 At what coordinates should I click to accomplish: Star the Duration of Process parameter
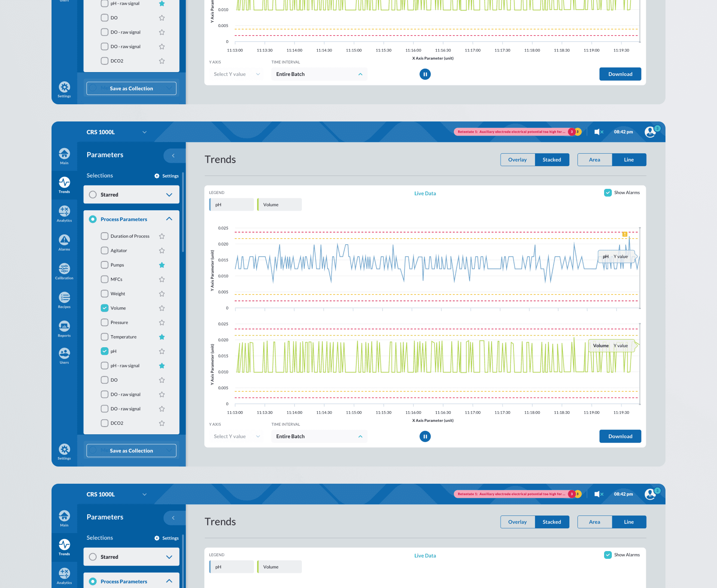click(x=162, y=236)
